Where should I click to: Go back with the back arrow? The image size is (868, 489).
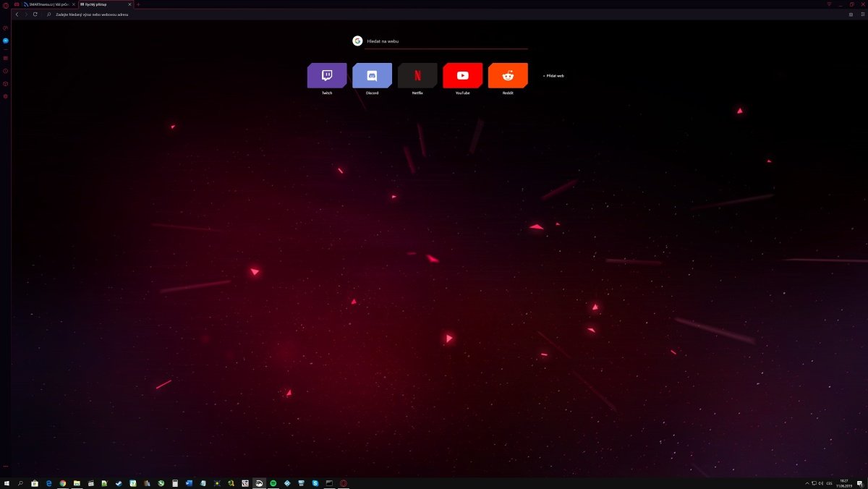coord(17,14)
